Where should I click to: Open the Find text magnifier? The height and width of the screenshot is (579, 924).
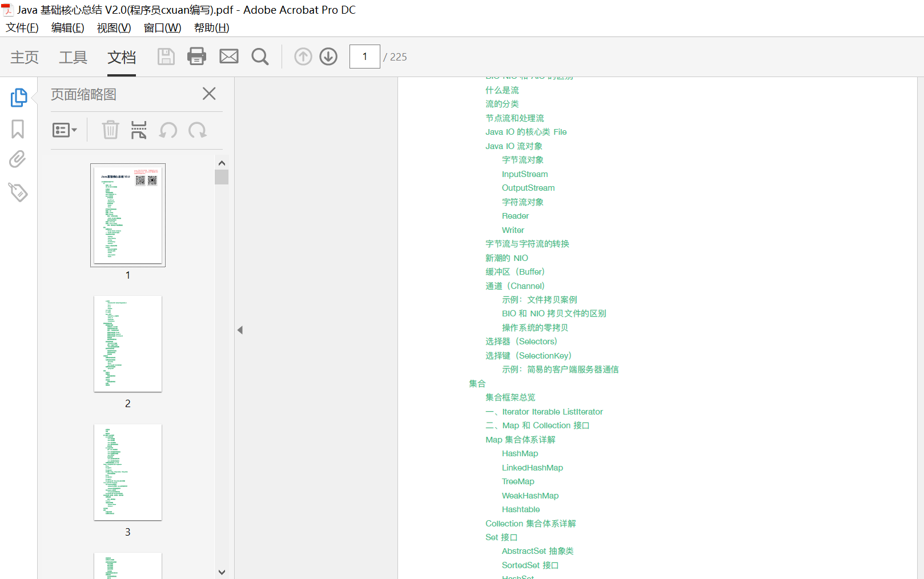click(260, 57)
